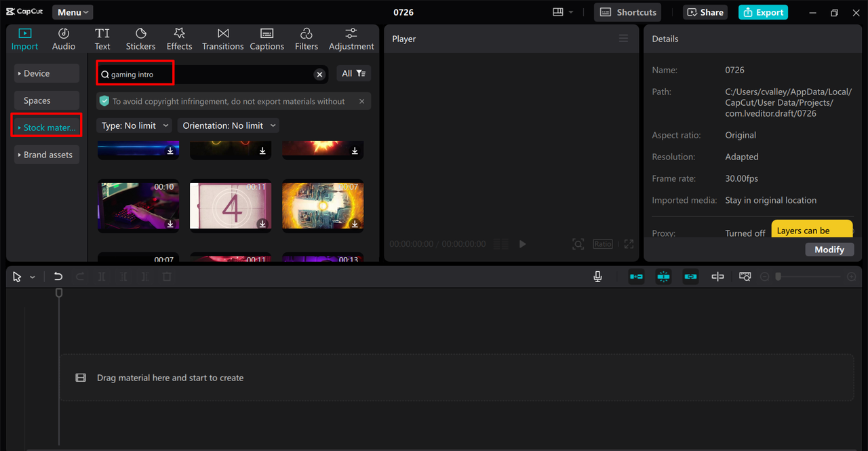The height and width of the screenshot is (451, 868).
Task: Expand the Brand assets section
Action: click(47, 155)
